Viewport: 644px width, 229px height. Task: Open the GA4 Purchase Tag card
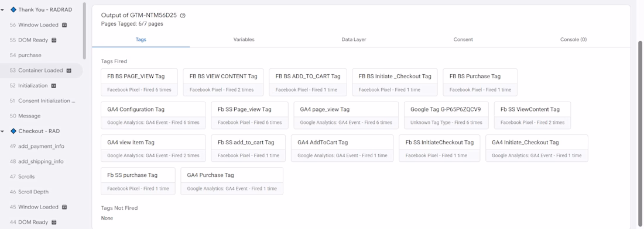pyautogui.click(x=232, y=181)
